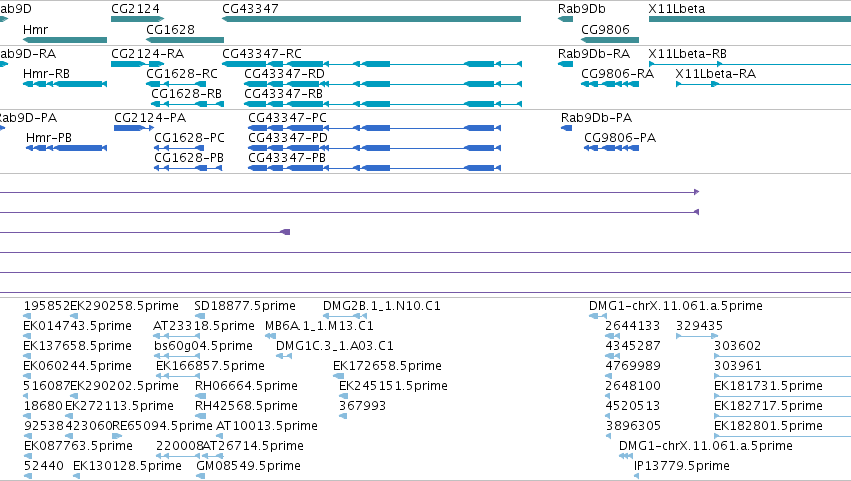Click the feature labeled 367993

[362, 406]
